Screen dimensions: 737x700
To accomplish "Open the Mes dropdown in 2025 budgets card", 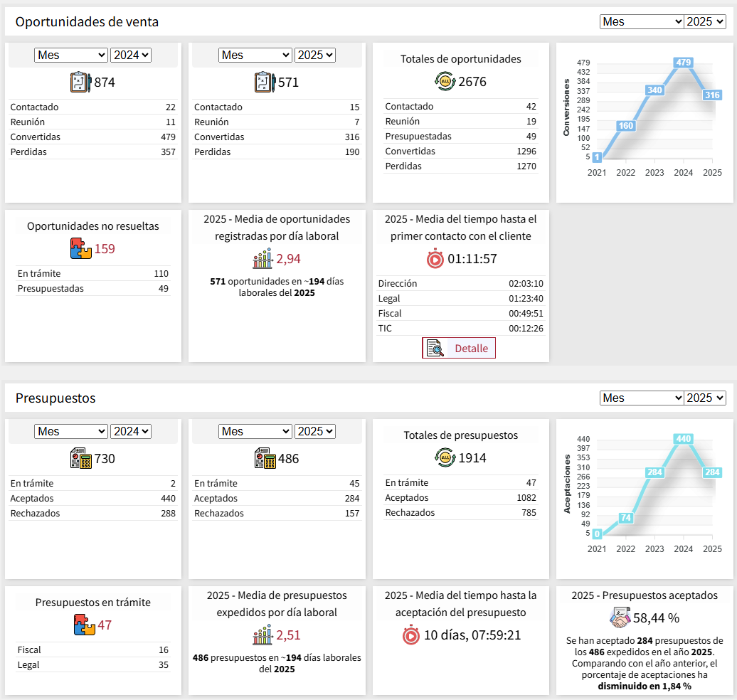I will click(255, 431).
